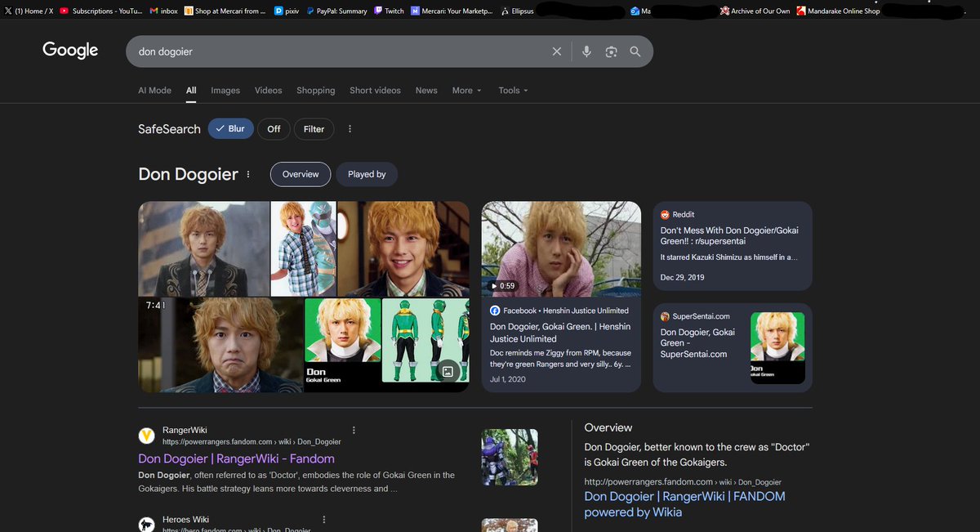980x532 pixels.
Task: Open Images search tab
Action: 225,91
